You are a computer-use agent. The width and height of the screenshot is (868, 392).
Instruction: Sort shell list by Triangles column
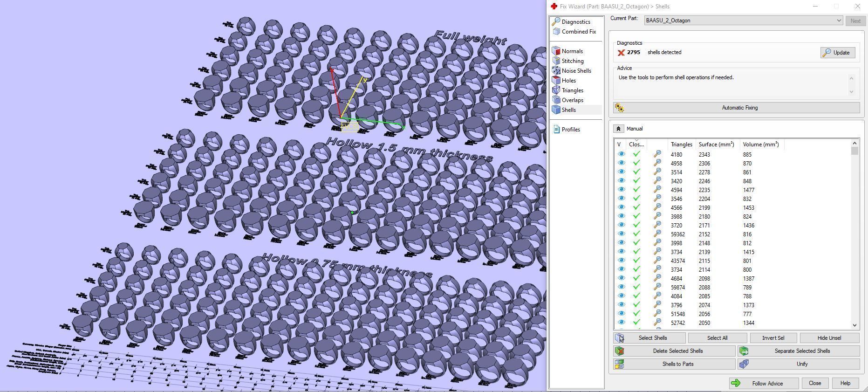(x=681, y=144)
